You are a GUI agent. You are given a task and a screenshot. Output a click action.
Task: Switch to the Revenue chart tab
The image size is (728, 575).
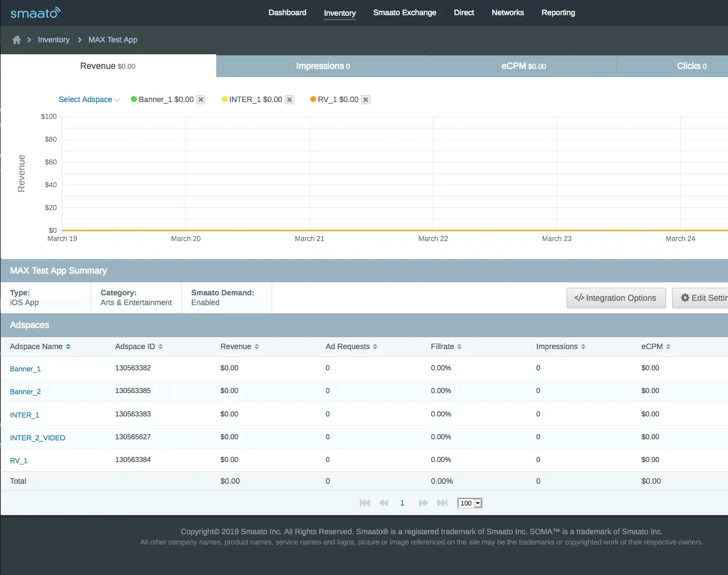[x=108, y=66]
